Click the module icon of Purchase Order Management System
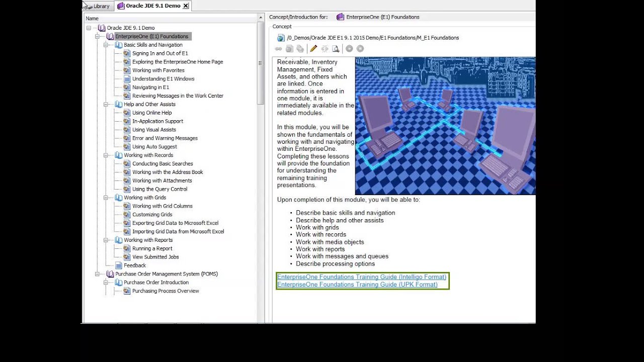 [110, 274]
